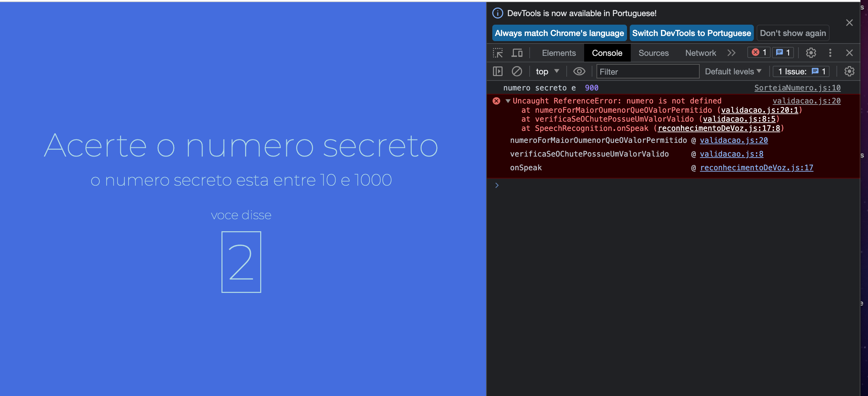Click the red error count badge
Screen dimensions: 868x396
coord(759,52)
